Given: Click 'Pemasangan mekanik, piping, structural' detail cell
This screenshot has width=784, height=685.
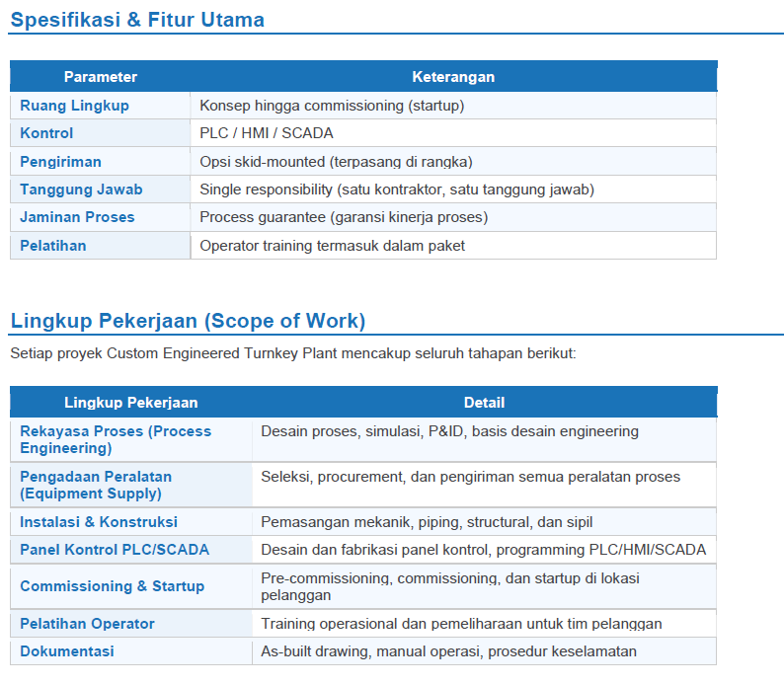Looking at the screenshot, I should 484,521.
